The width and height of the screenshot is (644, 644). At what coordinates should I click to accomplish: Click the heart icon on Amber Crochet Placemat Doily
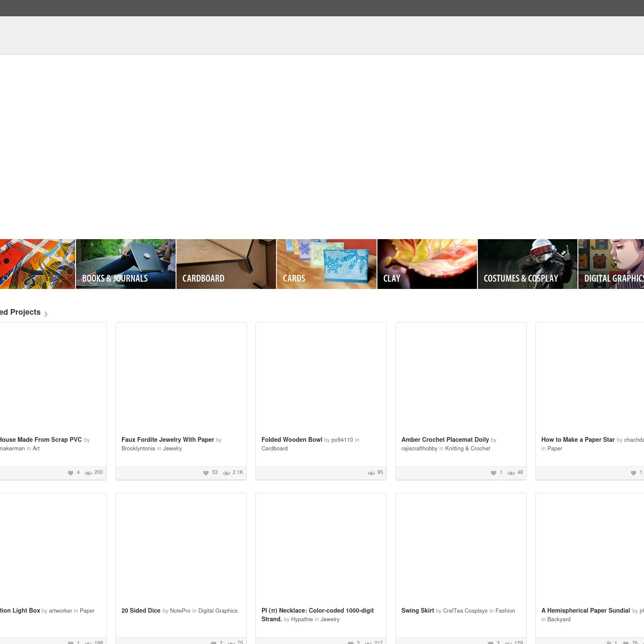pos(493,473)
